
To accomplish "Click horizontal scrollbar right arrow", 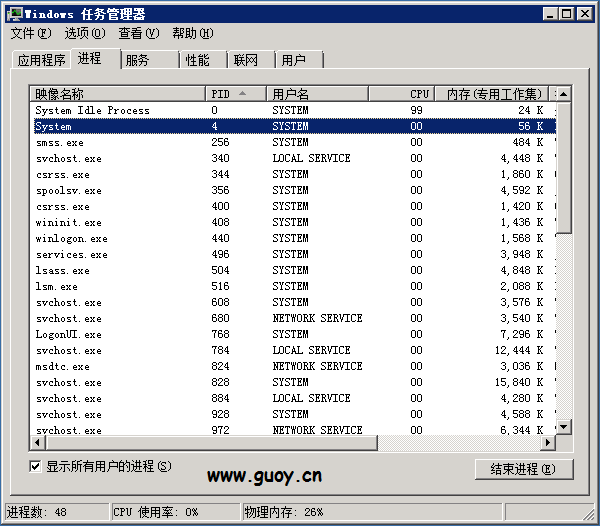I will (548, 443).
